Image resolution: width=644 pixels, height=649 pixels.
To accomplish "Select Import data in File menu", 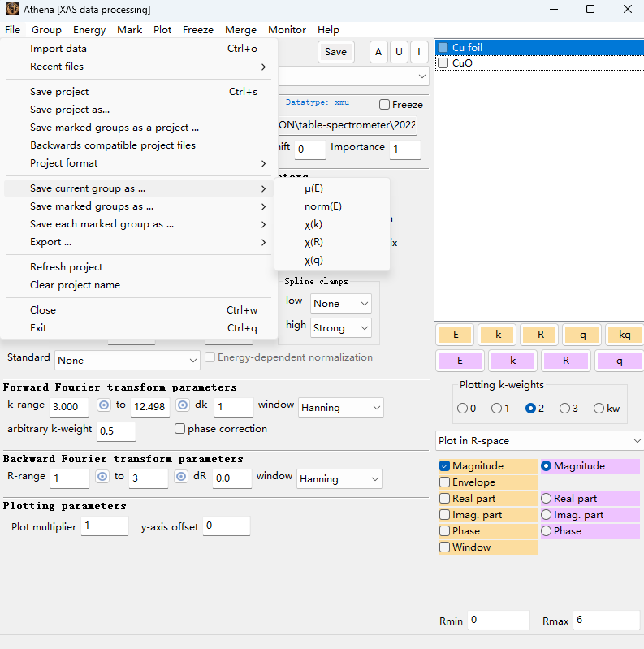I will (58, 49).
